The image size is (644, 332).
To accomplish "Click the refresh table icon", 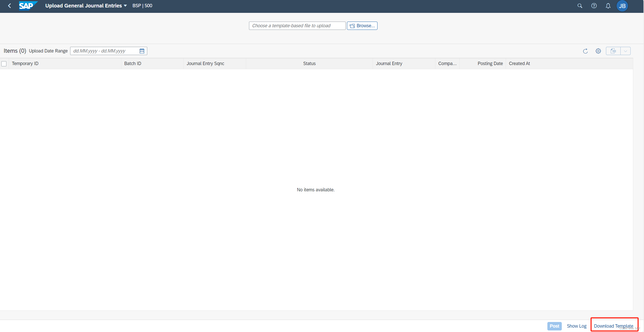I will (x=585, y=51).
